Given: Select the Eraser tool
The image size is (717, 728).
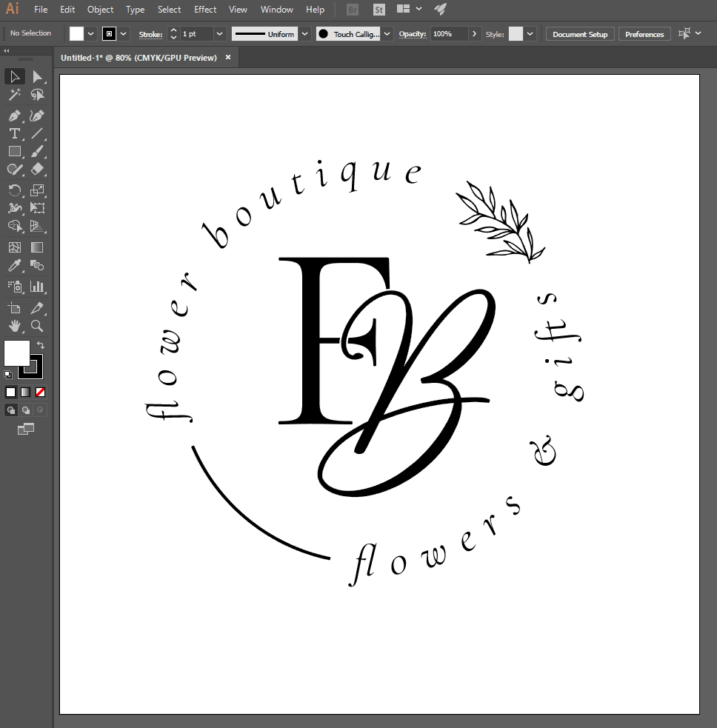Looking at the screenshot, I should pos(37,170).
